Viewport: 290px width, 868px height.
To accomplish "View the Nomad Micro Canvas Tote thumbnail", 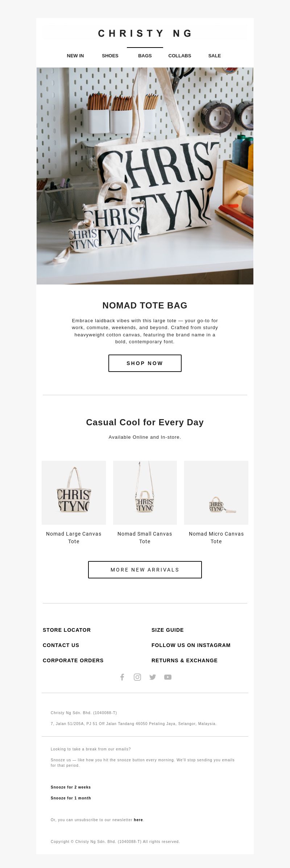I will [x=216, y=493].
